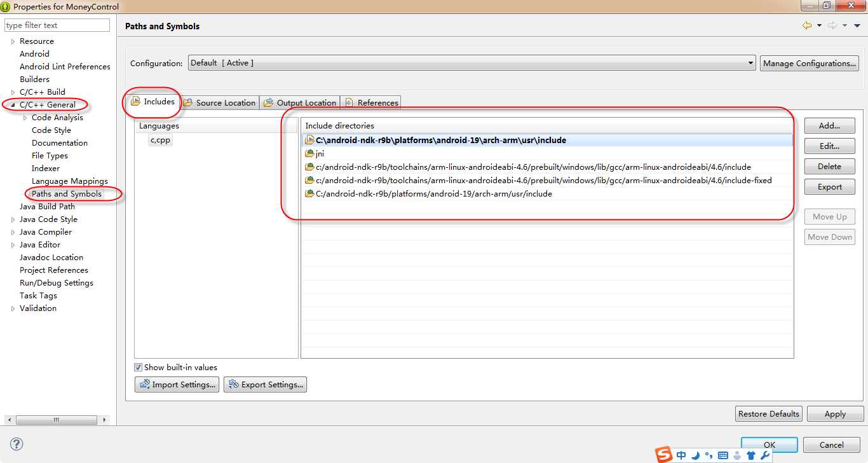Select the c,cpp language entry

tap(160, 140)
